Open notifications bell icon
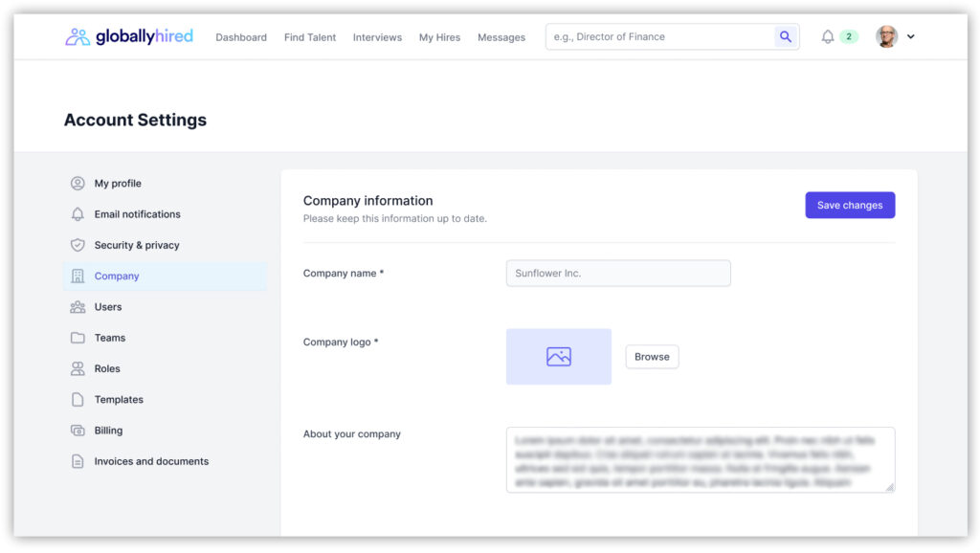 828,37
